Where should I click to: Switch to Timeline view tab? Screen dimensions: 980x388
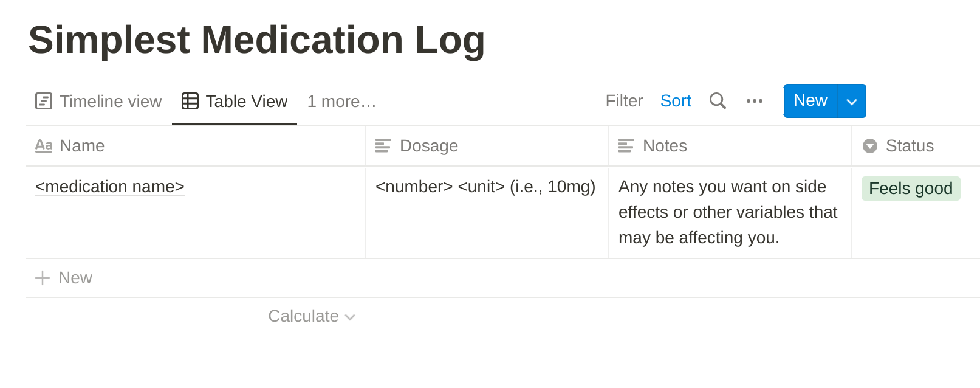click(98, 101)
